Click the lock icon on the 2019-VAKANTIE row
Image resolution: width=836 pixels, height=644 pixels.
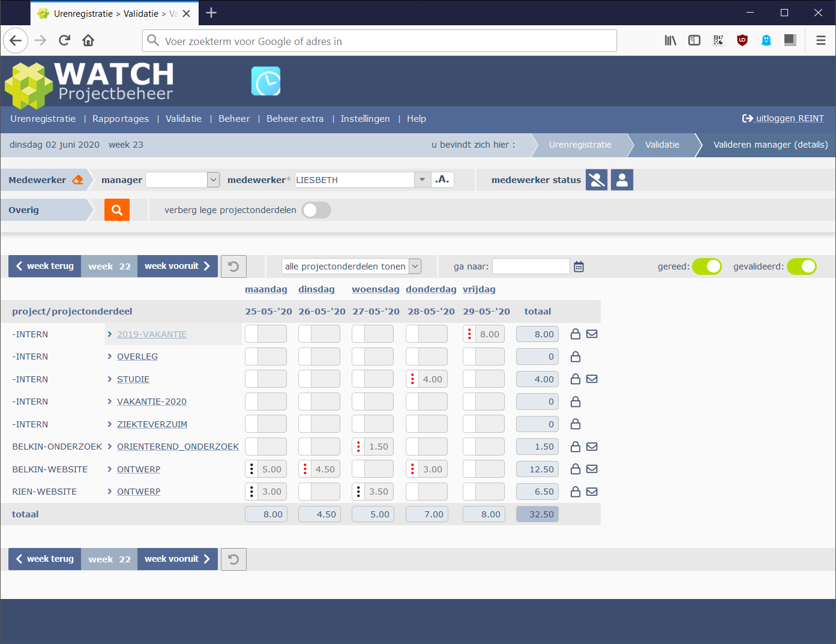575,334
